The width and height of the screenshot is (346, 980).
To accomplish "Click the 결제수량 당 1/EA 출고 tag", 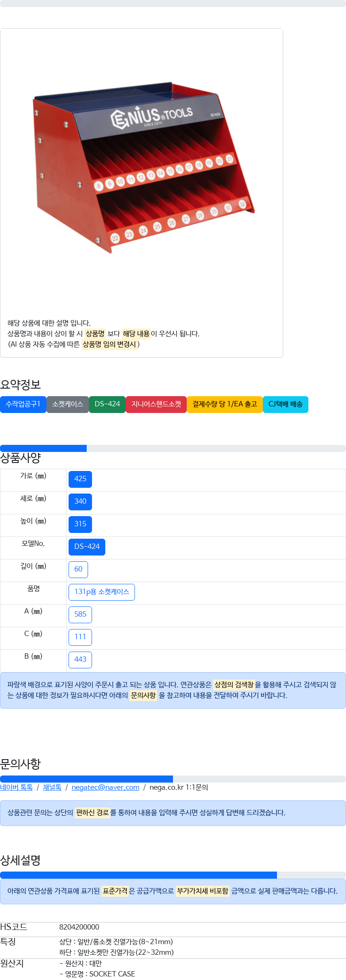I will (x=225, y=404).
